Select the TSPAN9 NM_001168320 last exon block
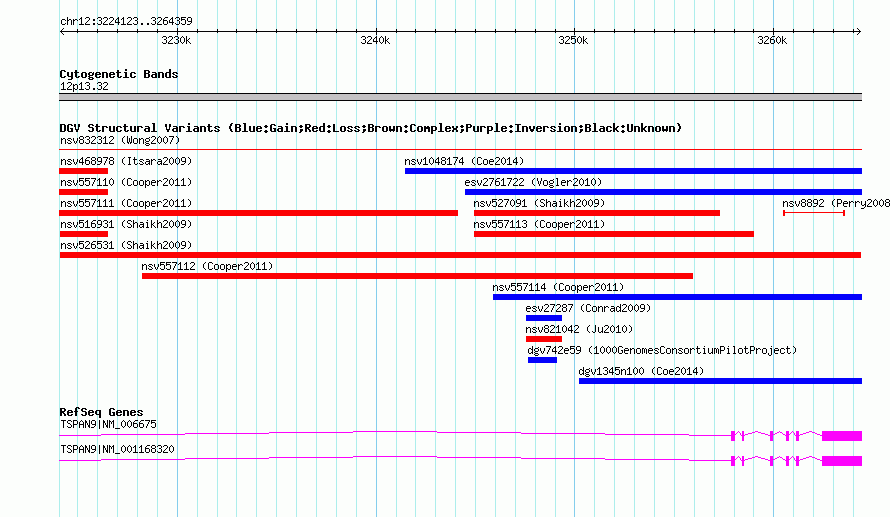Viewport: 890px width, 517px height. click(x=842, y=461)
